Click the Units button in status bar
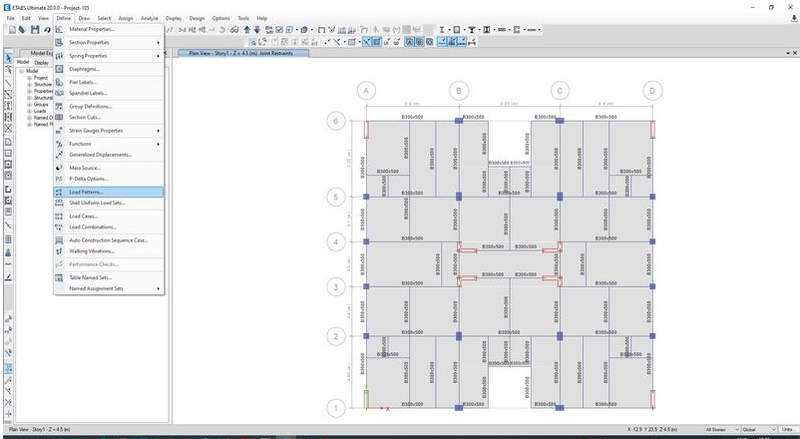 [787, 430]
